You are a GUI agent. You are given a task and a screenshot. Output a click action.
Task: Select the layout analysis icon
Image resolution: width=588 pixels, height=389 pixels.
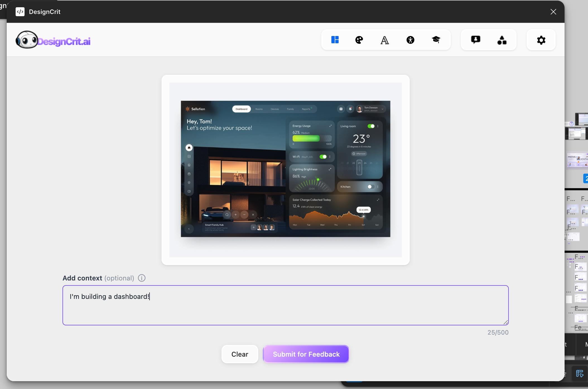[x=335, y=40]
